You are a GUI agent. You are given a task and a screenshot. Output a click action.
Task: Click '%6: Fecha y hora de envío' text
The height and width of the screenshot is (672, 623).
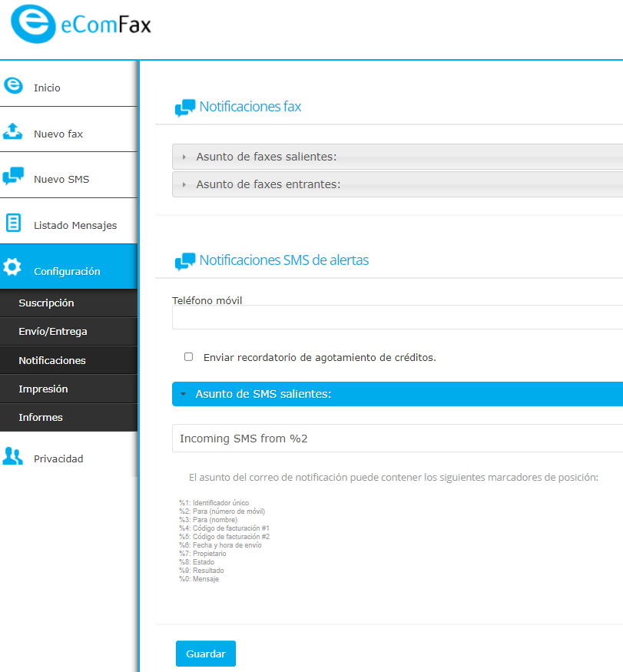pyautogui.click(x=220, y=545)
